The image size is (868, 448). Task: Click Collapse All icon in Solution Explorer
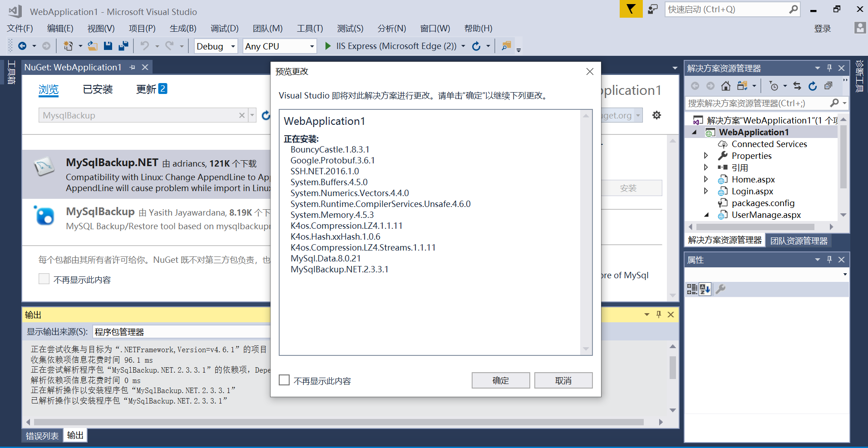pos(829,86)
